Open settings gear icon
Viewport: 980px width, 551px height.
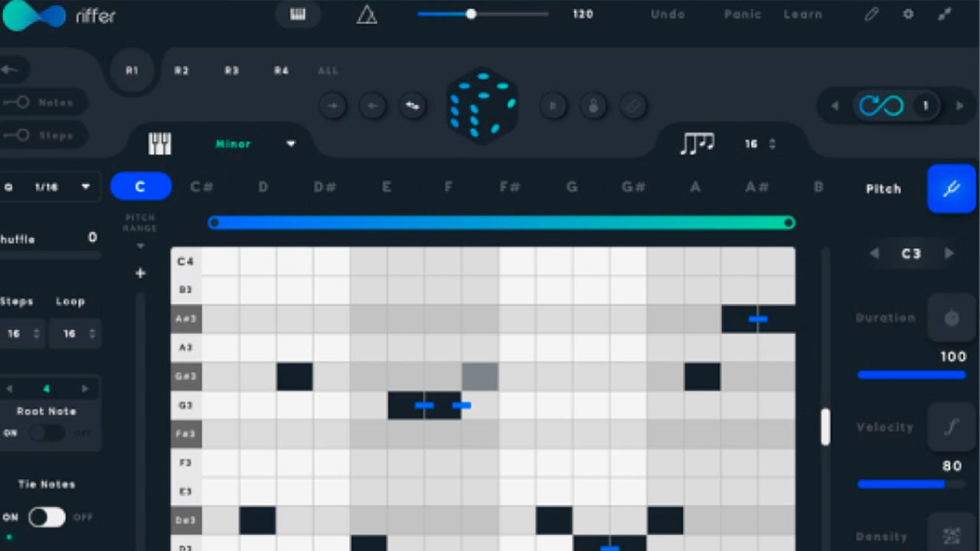(908, 15)
